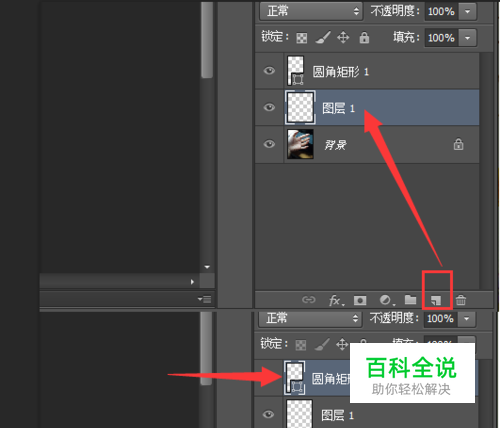The height and width of the screenshot is (428, 500).
Task: Toggle the bright lock image pixels brush icon
Action: [323, 37]
